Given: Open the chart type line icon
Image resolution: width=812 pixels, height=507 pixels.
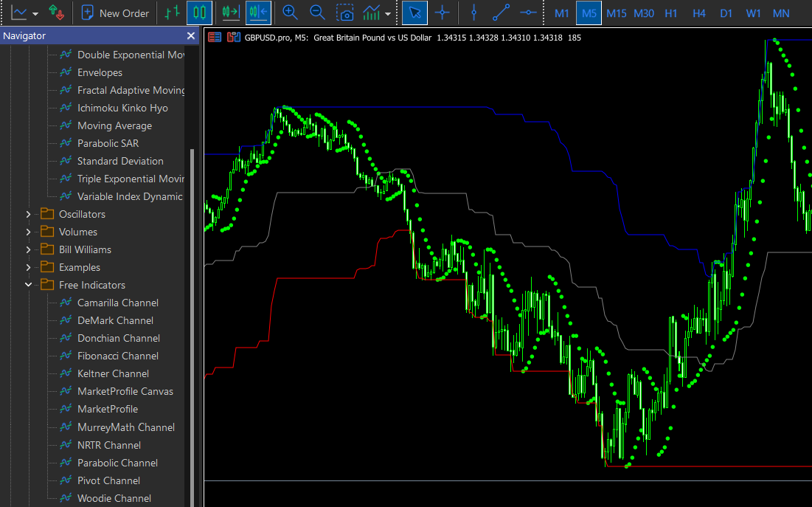Looking at the screenshot, I should (x=18, y=13).
